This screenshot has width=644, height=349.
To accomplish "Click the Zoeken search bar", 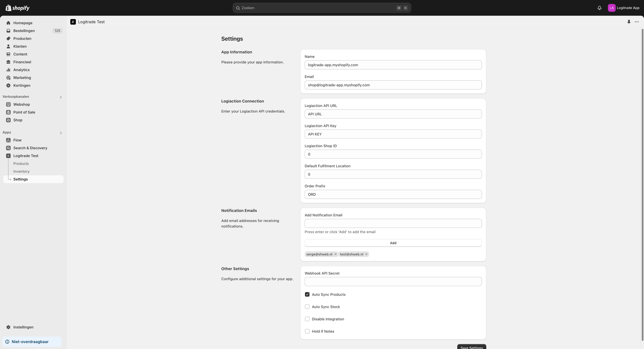I will 322,8.
